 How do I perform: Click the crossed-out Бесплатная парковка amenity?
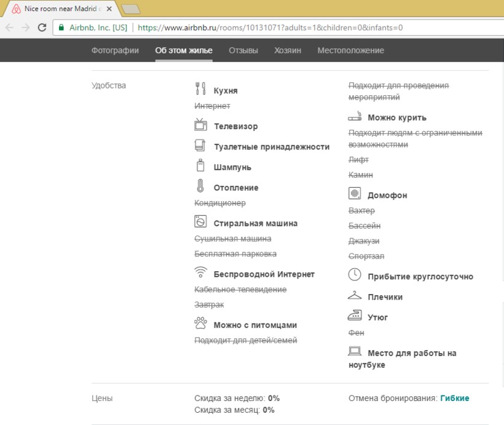click(235, 254)
